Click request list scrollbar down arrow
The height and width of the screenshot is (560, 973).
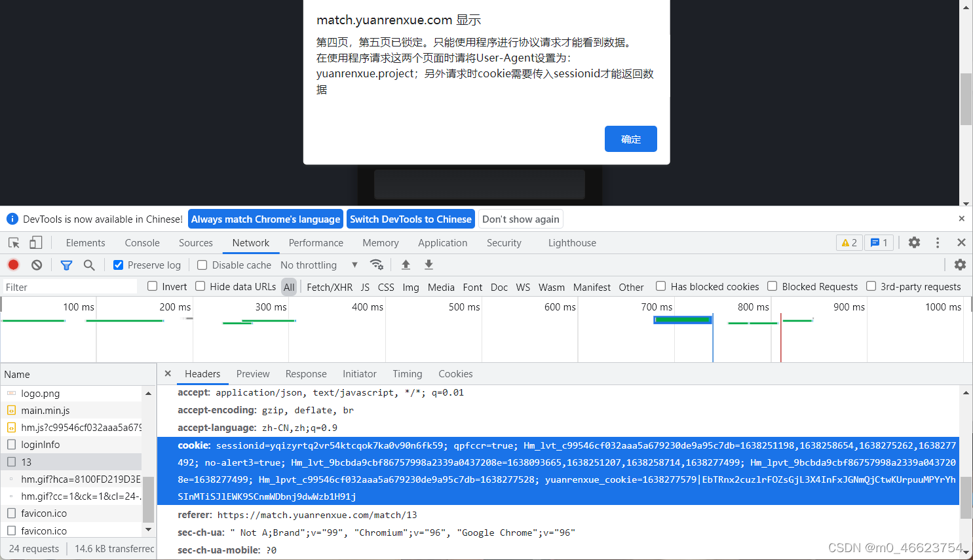tap(148, 529)
